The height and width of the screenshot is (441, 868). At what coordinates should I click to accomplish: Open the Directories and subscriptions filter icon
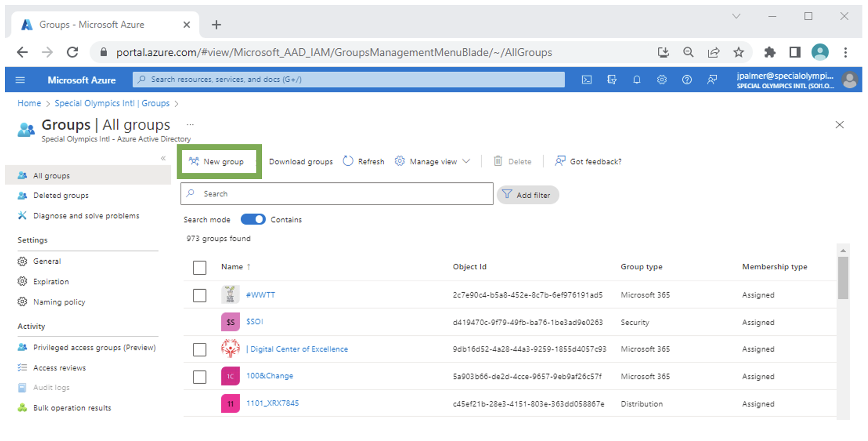coord(612,80)
